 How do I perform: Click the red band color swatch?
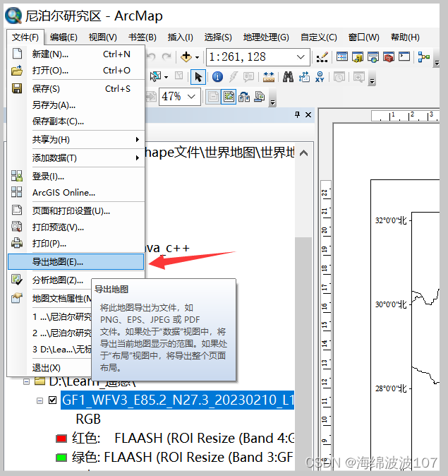[x=61, y=439]
